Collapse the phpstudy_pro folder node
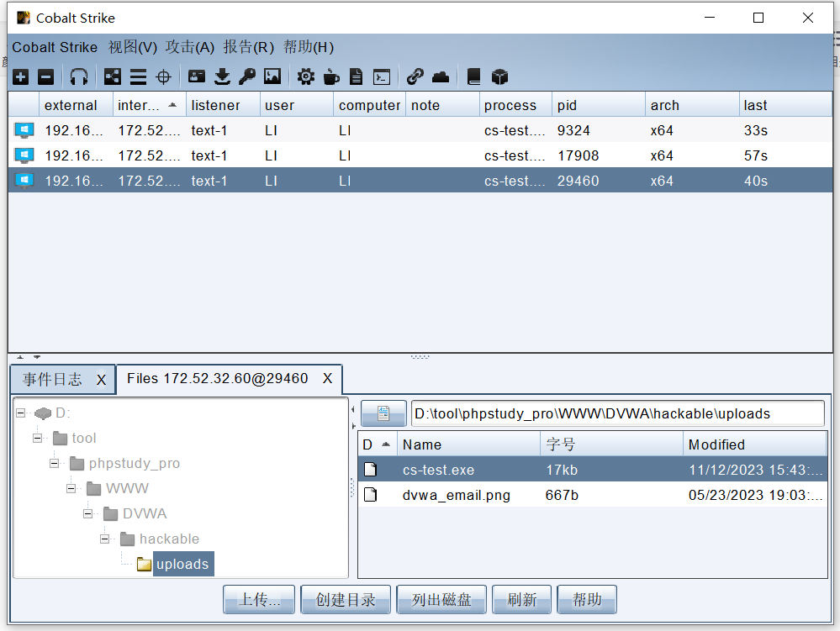Screen dimensions: 840x631 coord(54,463)
